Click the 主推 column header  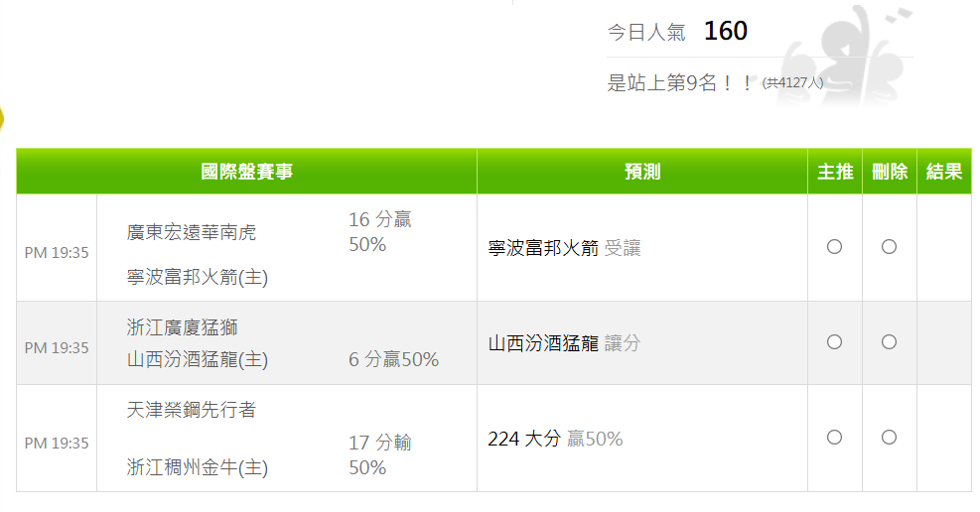pos(835,172)
